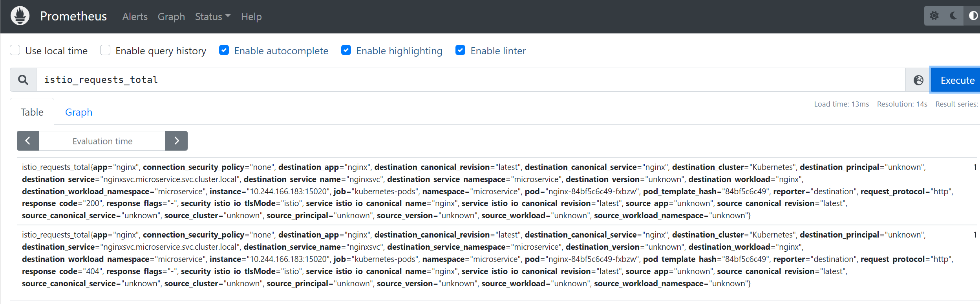Image resolution: width=980 pixels, height=304 pixels.
Task: Open the Alerts page
Action: click(x=135, y=17)
